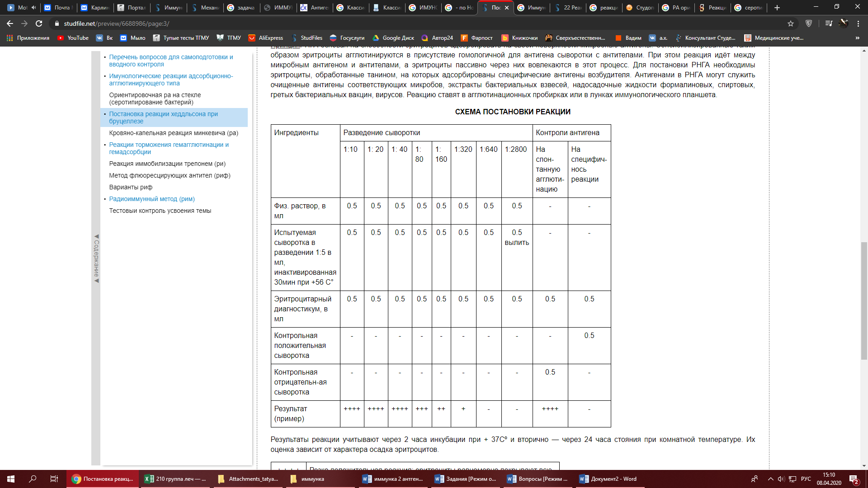The height and width of the screenshot is (488, 868).
Task: Show more bookmarks with chevron
Action: click(x=857, y=38)
